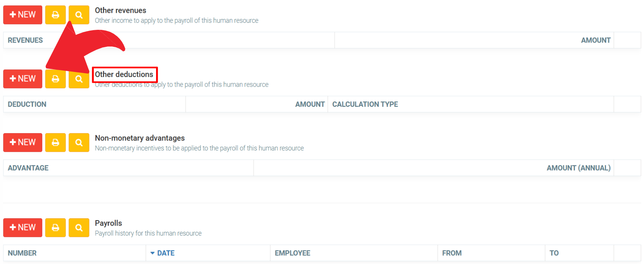Viewport: 644px width, 267px height.
Task: Sort by AMOUNT (ANNUAL) column header
Action: coord(578,168)
